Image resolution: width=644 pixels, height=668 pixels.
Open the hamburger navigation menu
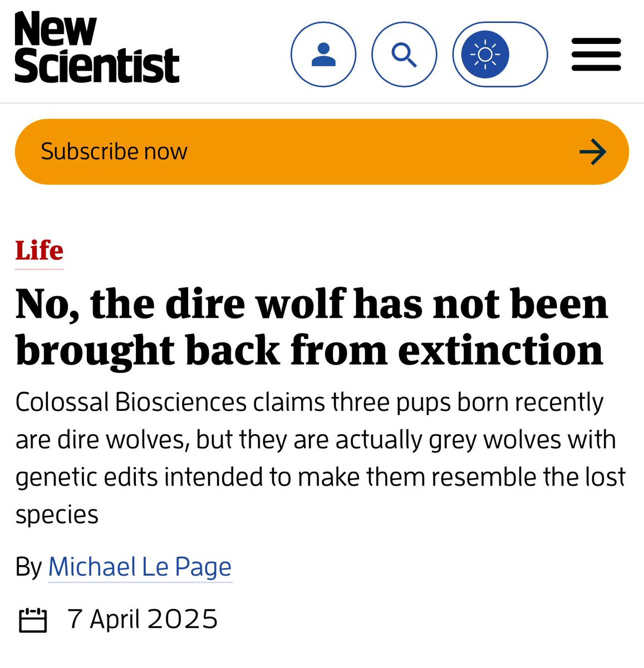tap(596, 55)
